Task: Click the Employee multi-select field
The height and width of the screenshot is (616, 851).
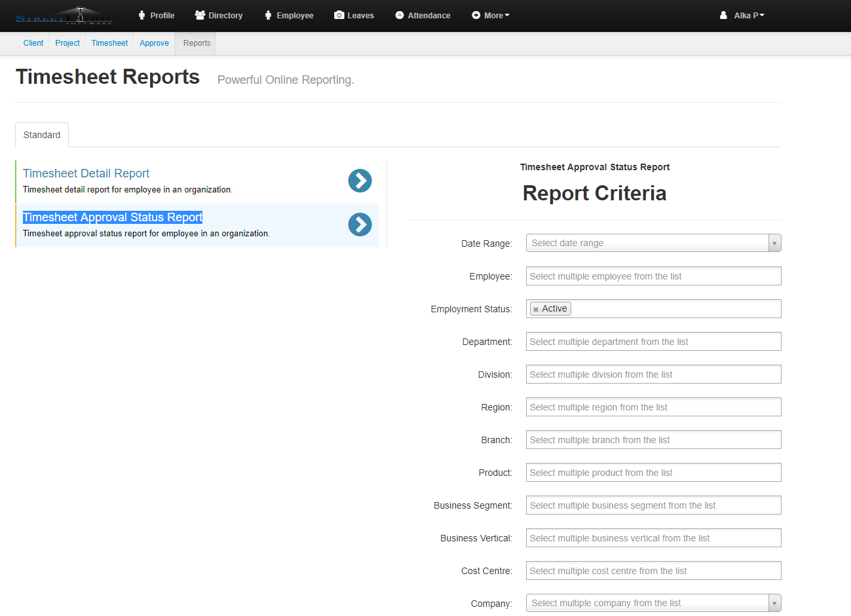Action: click(653, 276)
